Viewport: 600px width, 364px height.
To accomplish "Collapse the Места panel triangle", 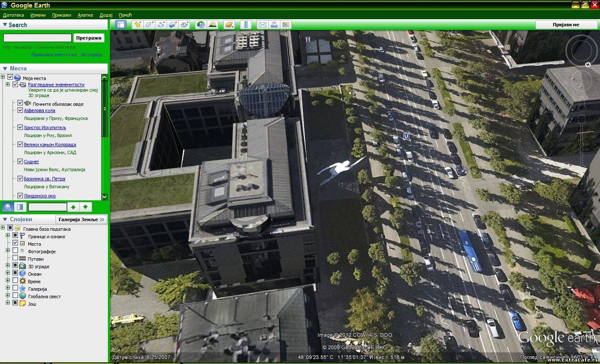I will click(x=5, y=69).
